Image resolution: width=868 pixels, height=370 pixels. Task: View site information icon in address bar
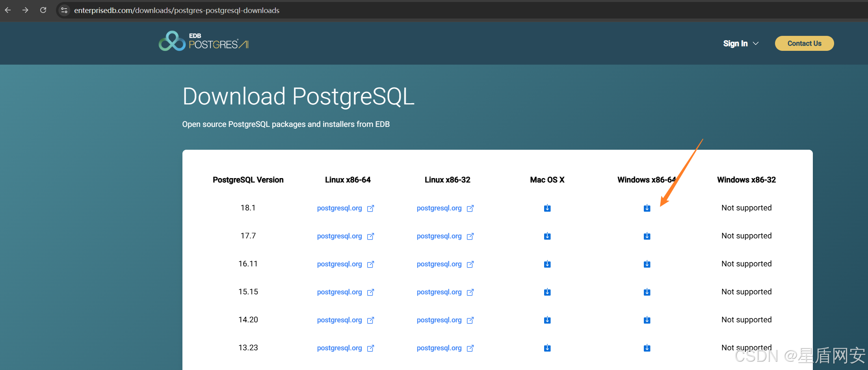click(x=64, y=10)
